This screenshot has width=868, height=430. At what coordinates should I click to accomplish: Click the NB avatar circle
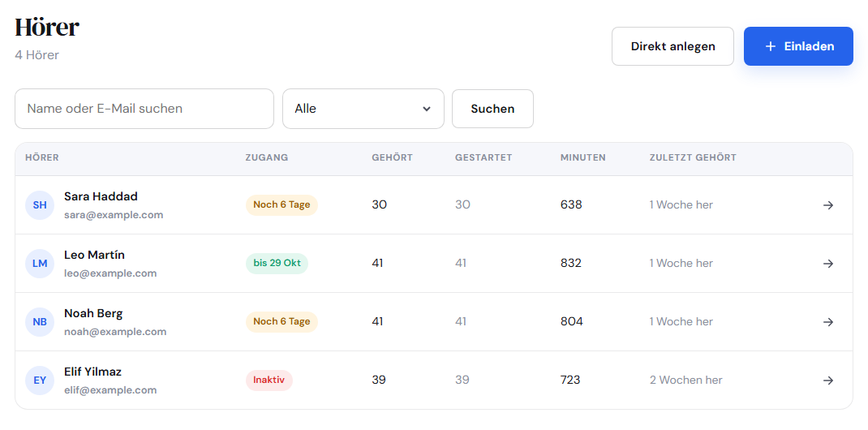point(40,322)
